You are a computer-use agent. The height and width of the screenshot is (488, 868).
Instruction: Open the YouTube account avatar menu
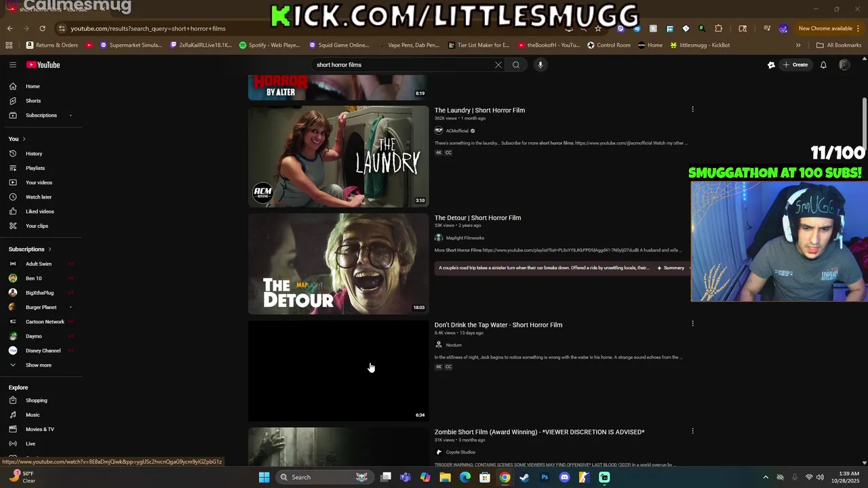click(x=844, y=65)
